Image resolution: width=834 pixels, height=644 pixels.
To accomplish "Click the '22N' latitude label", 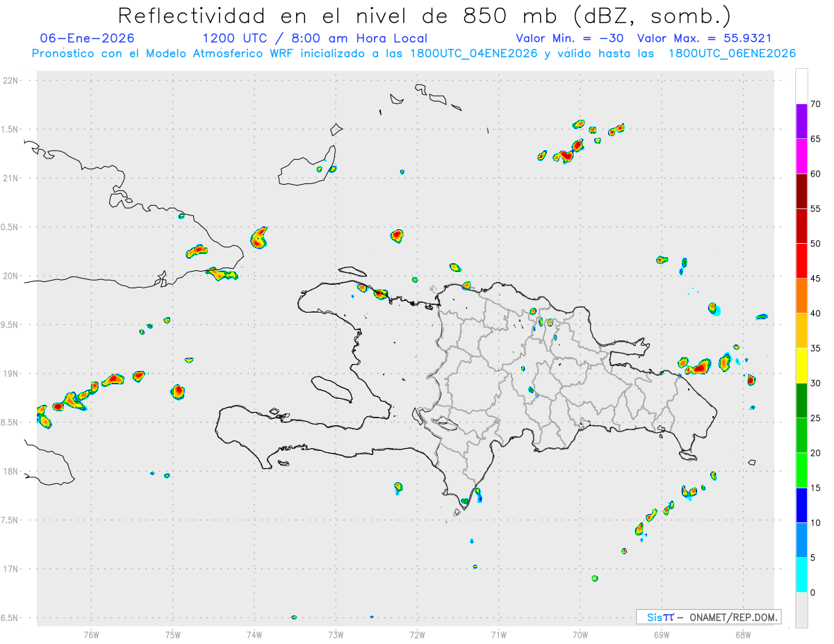I will coord(12,80).
